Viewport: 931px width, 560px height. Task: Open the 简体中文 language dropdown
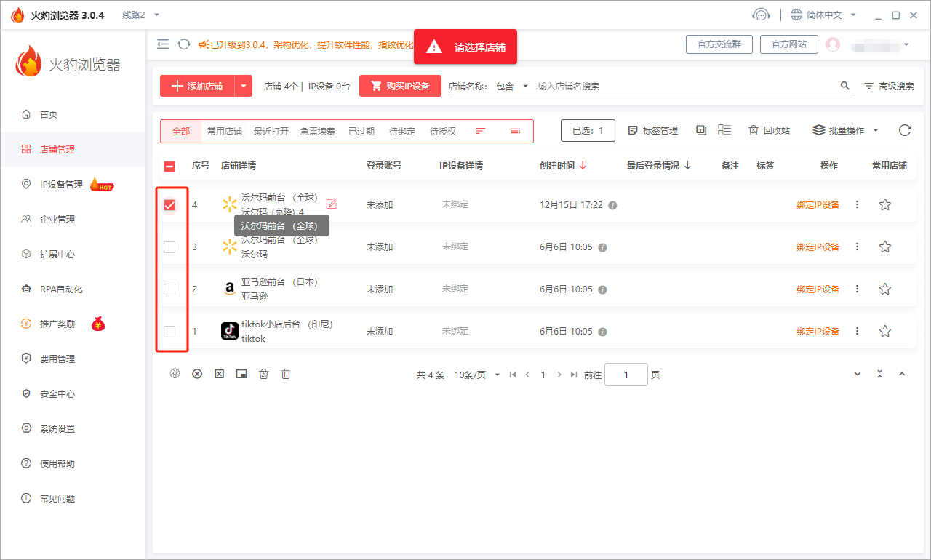[x=823, y=15]
